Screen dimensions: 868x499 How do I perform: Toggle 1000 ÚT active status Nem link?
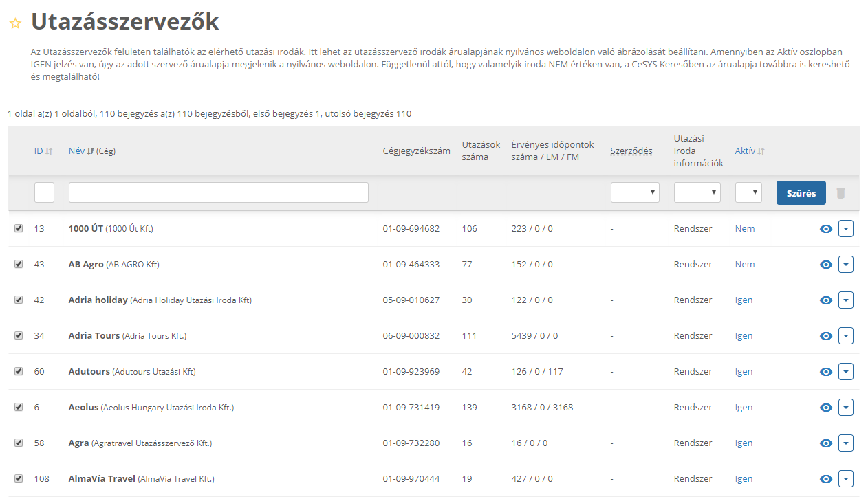[x=745, y=229]
